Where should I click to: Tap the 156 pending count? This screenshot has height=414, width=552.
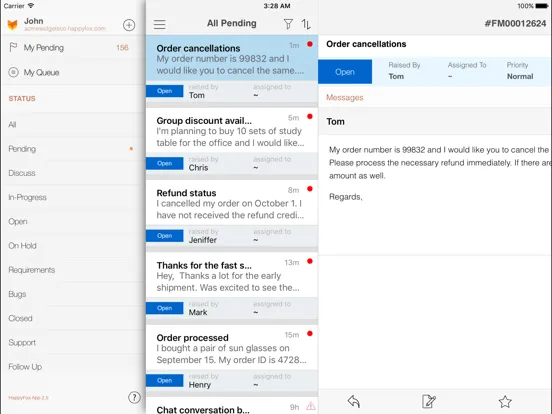[x=123, y=48]
